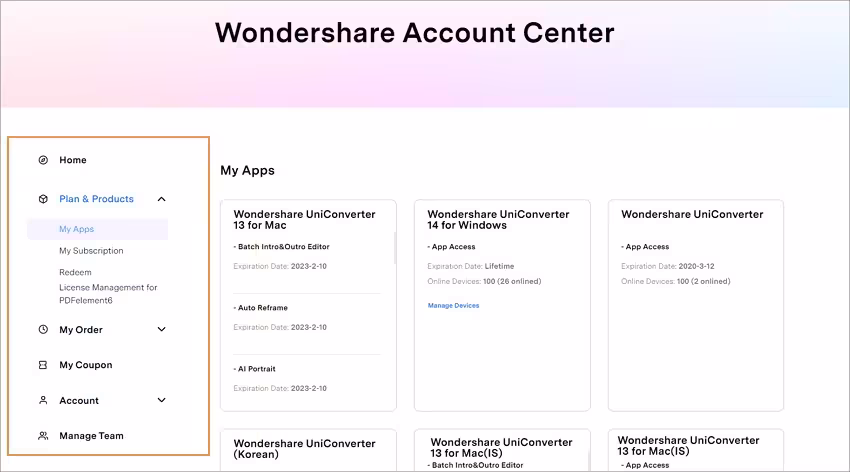Image resolution: width=850 pixels, height=472 pixels.
Task: Click Batch Intro&Outro Editor in UniConverter 13 for Mac card
Action: tap(284, 247)
